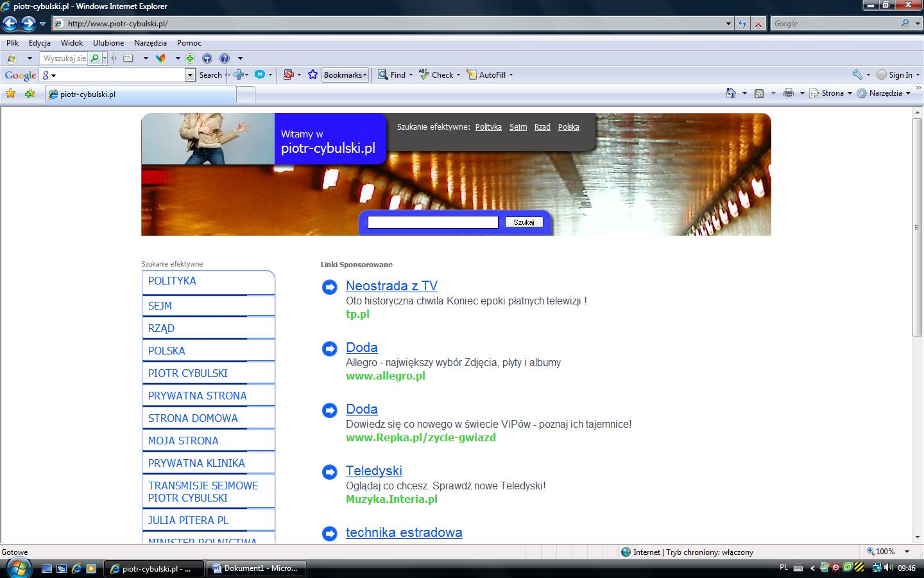Open the Favorites Center yellow star
This screenshot has width=924, height=578.
coord(10,94)
